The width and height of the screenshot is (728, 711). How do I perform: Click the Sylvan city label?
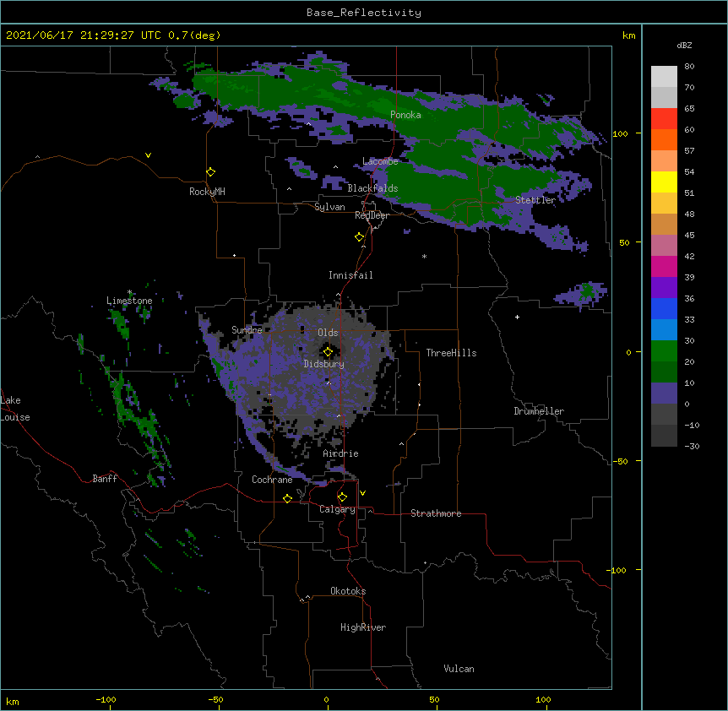pos(329,207)
